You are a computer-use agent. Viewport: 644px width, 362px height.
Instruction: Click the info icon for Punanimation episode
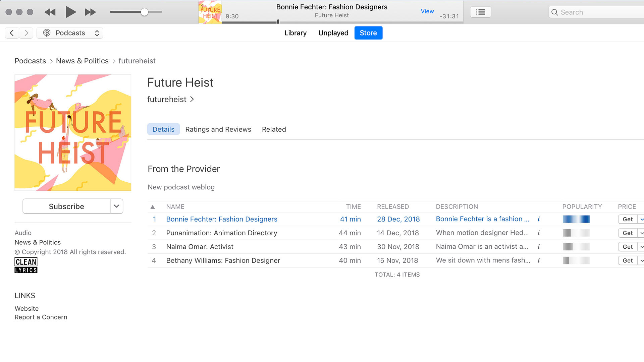click(539, 233)
